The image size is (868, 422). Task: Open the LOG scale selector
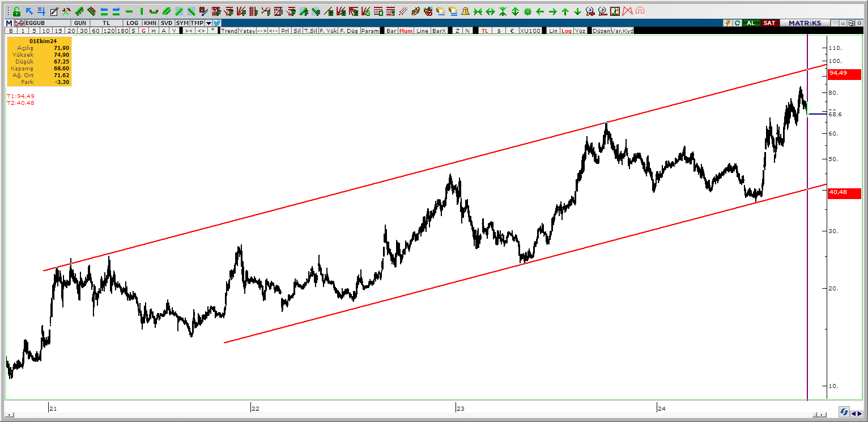coord(132,23)
